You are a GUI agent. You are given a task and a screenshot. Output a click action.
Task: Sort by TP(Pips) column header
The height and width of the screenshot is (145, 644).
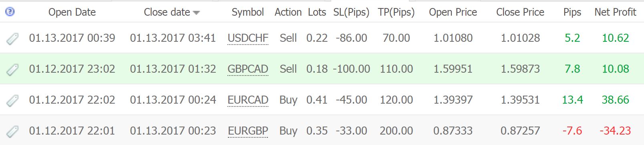(x=396, y=12)
